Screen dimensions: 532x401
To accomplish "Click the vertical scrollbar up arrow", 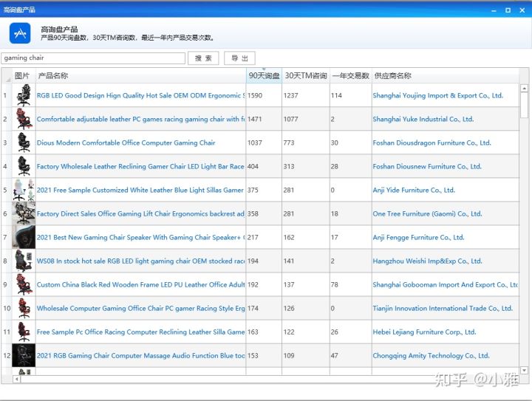I will click(x=524, y=88).
